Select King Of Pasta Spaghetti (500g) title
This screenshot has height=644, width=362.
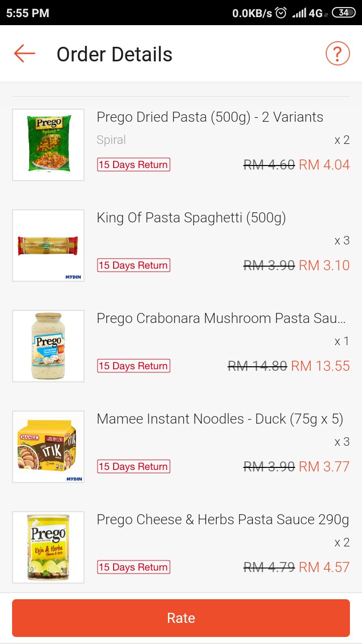191,218
